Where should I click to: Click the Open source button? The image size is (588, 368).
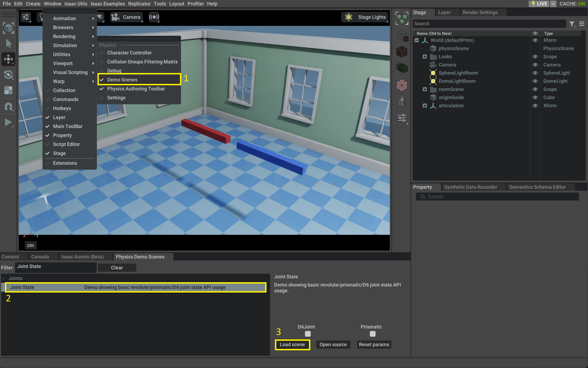pyautogui.click(x=333, y=345)
